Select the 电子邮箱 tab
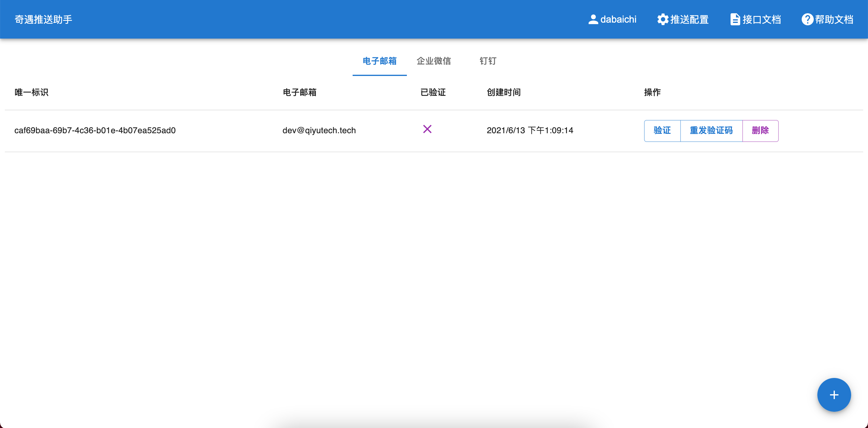This screenshot has height=428, width=868. pyautogui.click(x=379, y=61)
